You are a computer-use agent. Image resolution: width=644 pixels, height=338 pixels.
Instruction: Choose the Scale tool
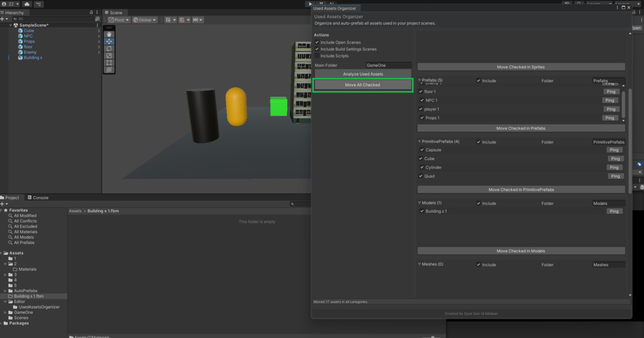(109, 55)
